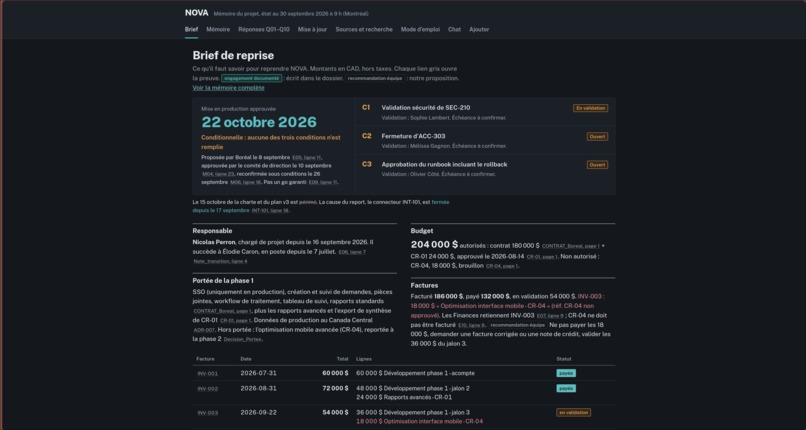This screenshot has width=806, height=430.
Task: Open the Réponses Q01–Q10 tab
Action: coord(264,29)
